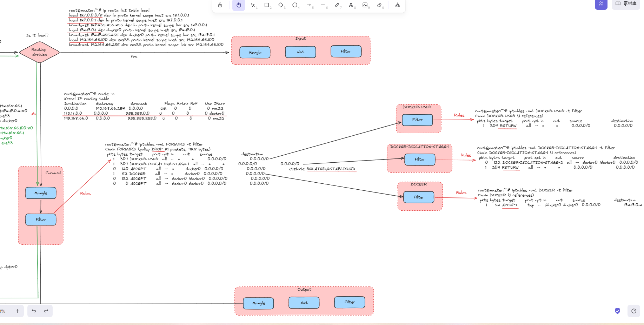
Task: Open the live collaboration button
Action: point(601,4)
